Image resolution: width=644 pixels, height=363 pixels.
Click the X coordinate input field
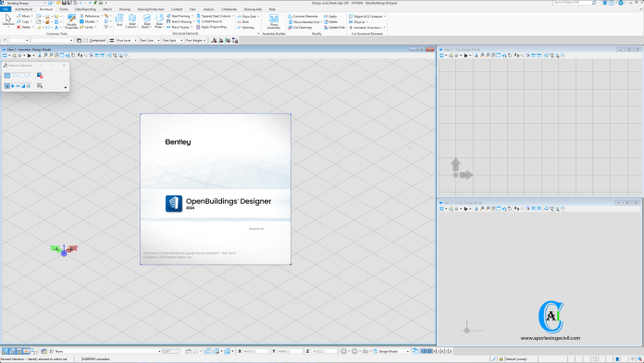point(256,352)
